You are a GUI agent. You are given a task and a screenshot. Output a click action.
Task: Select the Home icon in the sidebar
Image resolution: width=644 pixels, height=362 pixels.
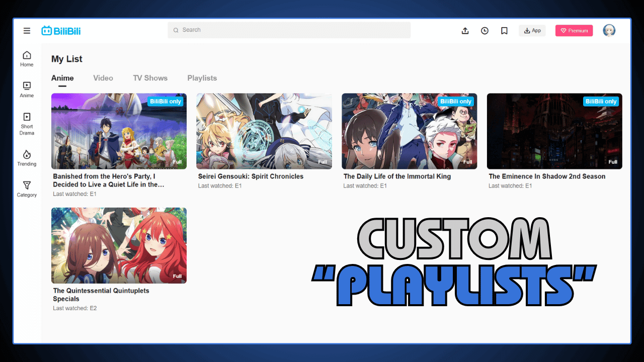(x=26, y=58)
